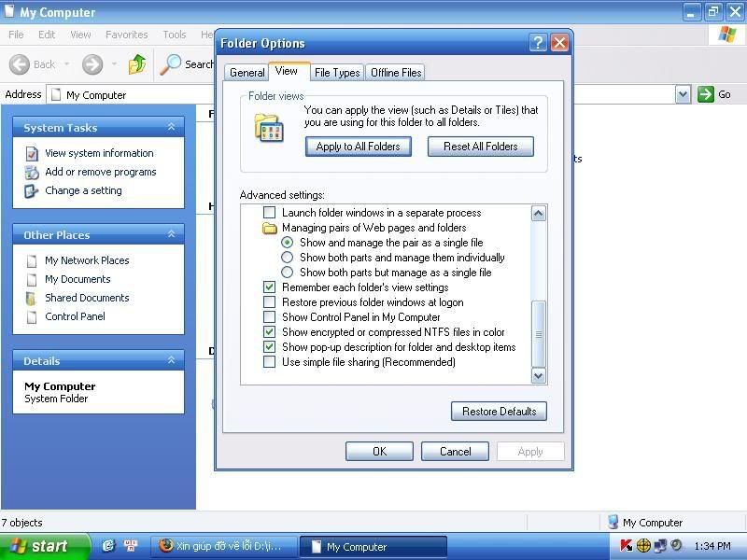747x560 pixels.
Task: Click Advanced settings scroll up arrow
Action: [539, 214]
